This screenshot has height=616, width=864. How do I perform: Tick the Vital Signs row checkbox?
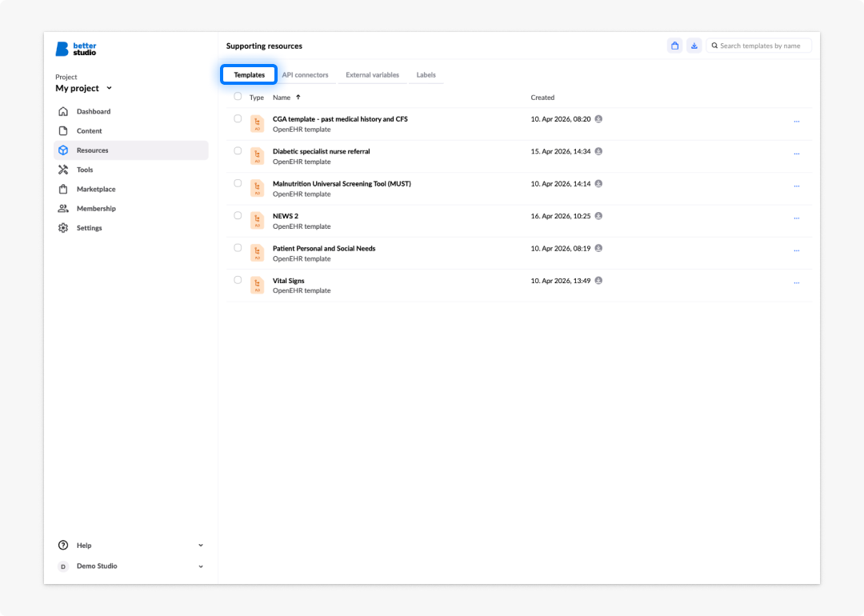click(x=238, y=281)
